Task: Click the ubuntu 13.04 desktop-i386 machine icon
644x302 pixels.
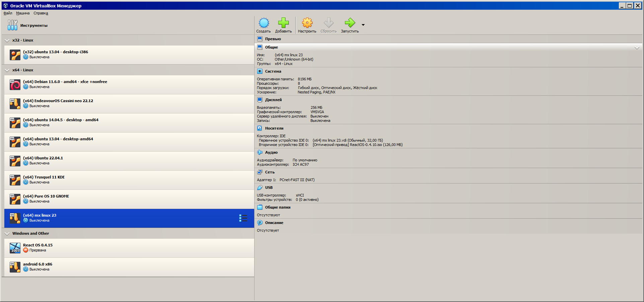Action: coord(15,55)
